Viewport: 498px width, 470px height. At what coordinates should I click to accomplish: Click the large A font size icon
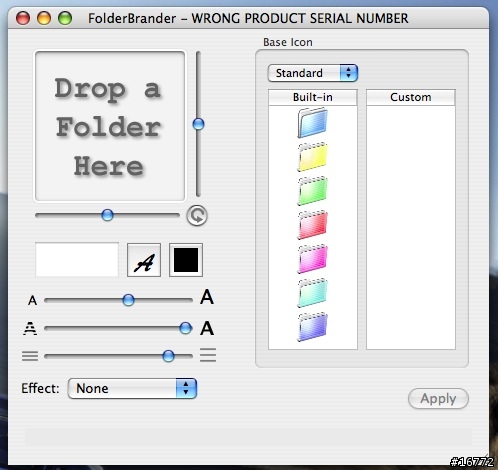(207, 297)
